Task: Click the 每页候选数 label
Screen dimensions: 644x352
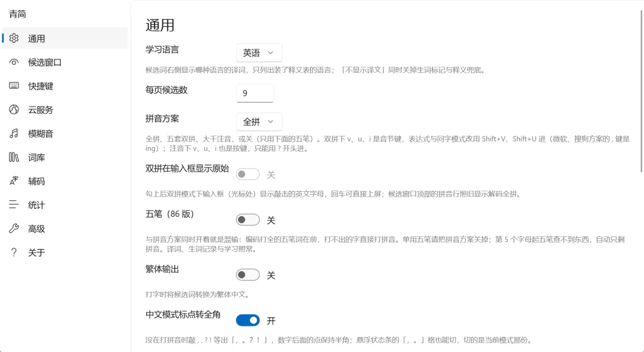Action: pyautogui.click(x=166, y=90)
